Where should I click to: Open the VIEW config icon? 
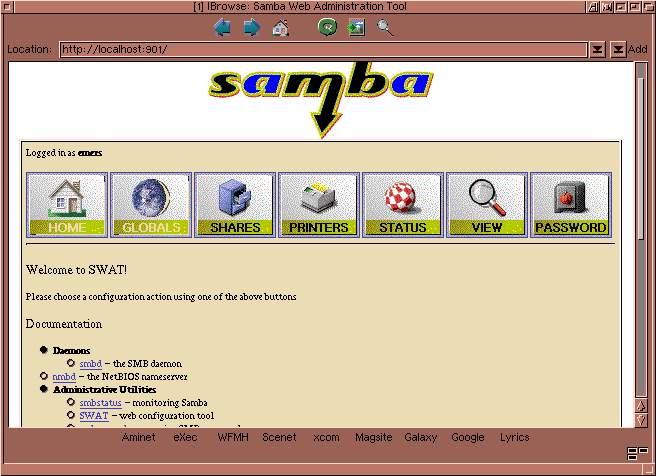[x=487, y=205]
